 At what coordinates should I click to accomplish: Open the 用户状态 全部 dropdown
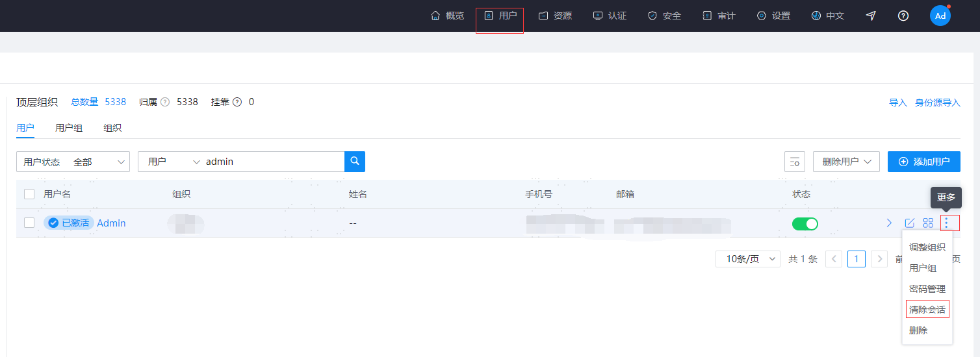(x=73, y=162)
